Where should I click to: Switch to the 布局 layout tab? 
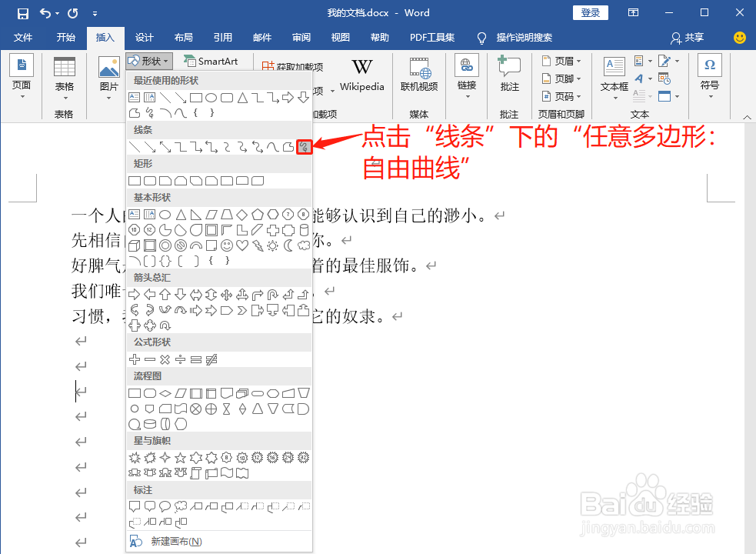[x=183, y=38]
